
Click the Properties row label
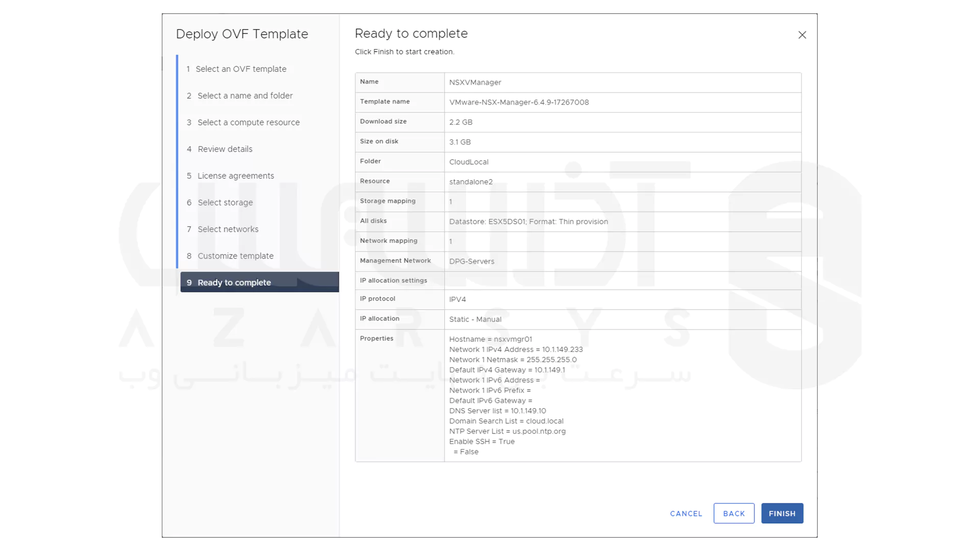coord(376,338)
